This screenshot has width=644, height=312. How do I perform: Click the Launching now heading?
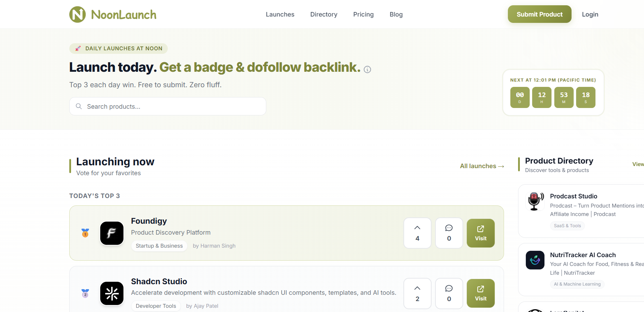coord(115,161)
